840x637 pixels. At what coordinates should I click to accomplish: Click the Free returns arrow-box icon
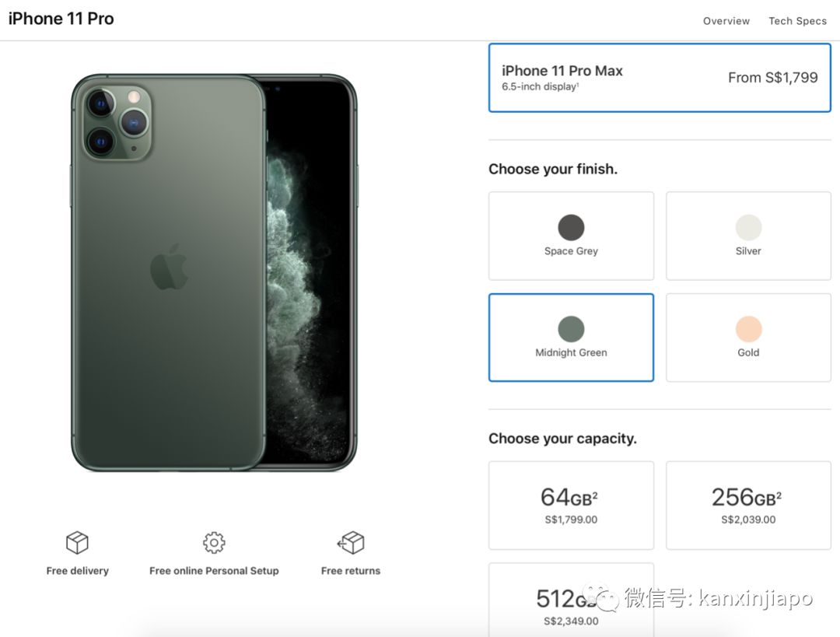tap(350, 543)
